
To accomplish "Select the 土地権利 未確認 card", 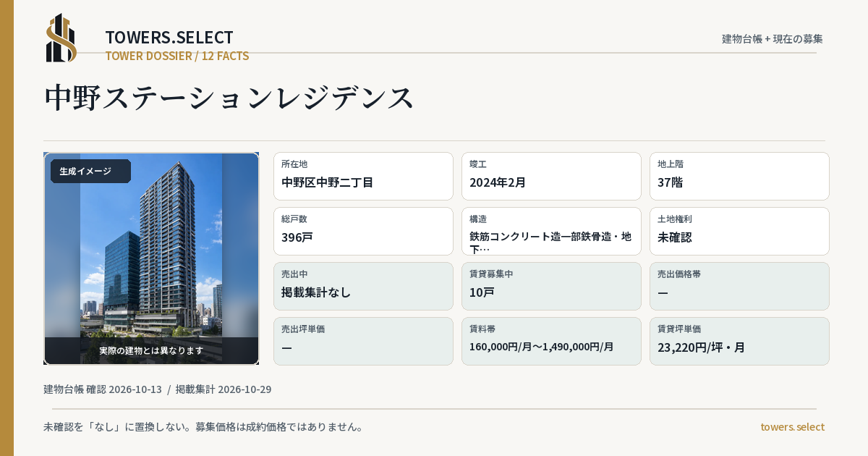I will tap(739, 231).
